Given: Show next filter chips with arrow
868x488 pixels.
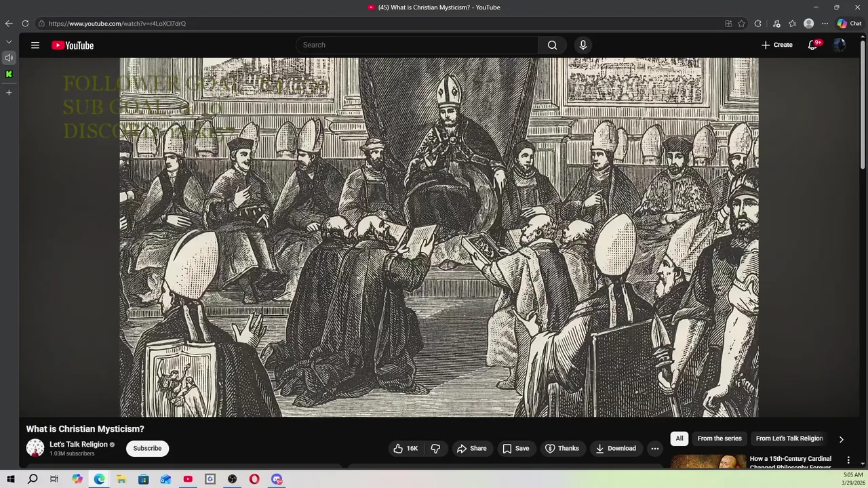Looking at the screenshot, I should point(842,439).
